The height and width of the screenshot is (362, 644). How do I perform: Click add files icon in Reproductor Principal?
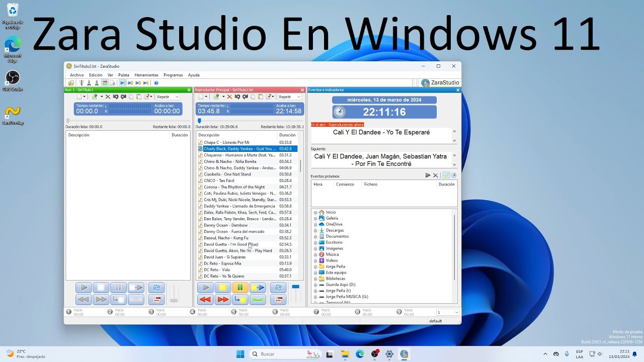[216, 97]
